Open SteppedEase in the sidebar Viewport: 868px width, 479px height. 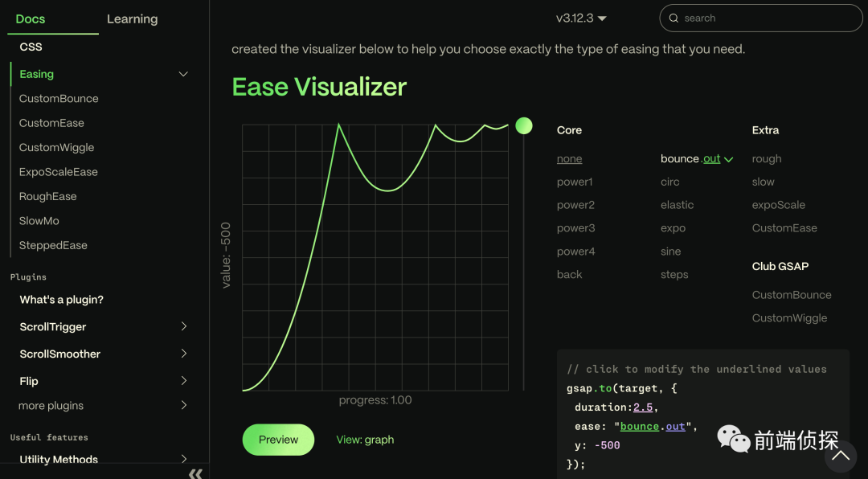53,245
